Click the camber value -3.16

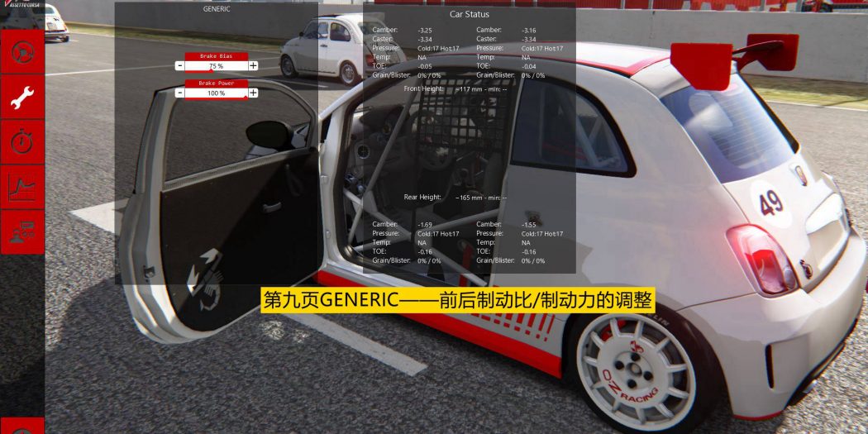tap(529, 30)
